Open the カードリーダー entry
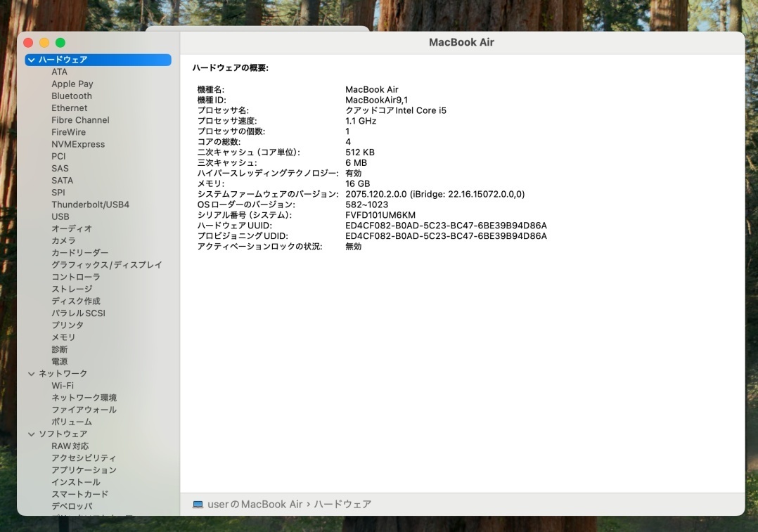The height and width of the screenshot is (532, 758). point(79,253)
